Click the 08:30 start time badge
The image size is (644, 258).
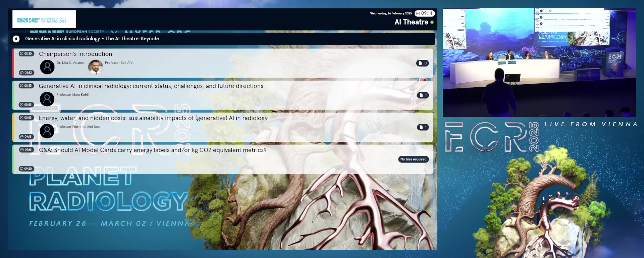tap(26, 54)
